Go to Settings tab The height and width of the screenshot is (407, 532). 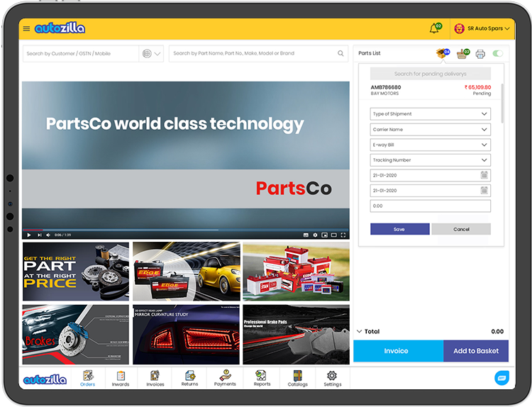[x=332, y=378]
